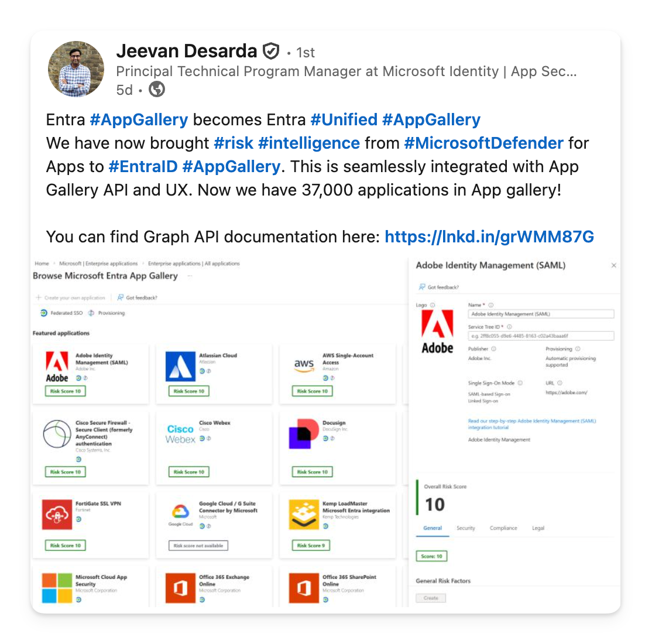Click the Score: 10 badge
The image size is (652, 644).
(431, 556)
